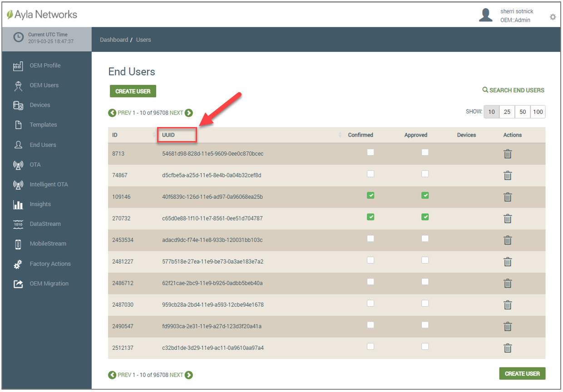
Task: Delete user 2487030 with trash icon
Action: coord(508,305)
